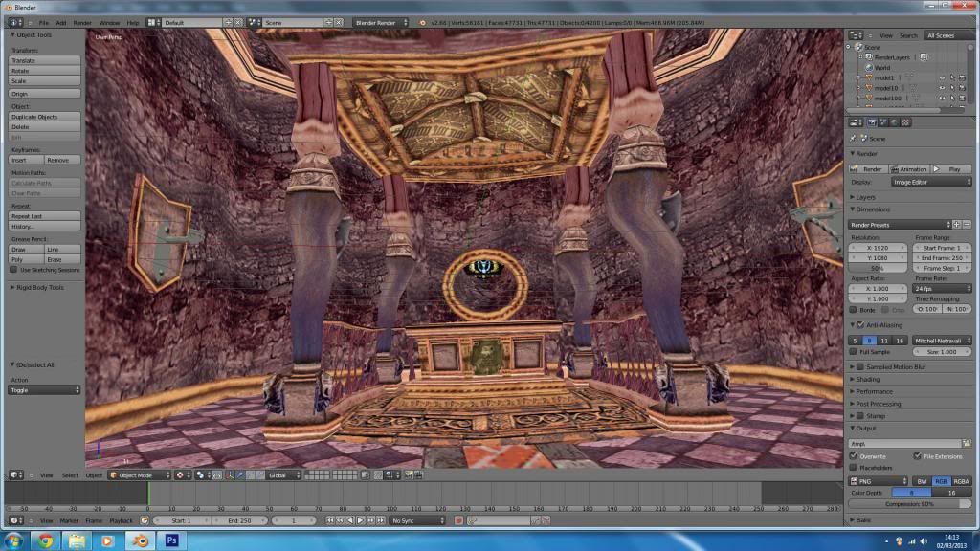This screenshot has width=980, height=551.
Task: Open the Image Editor display dropdown
Action: tap(931, 182)
